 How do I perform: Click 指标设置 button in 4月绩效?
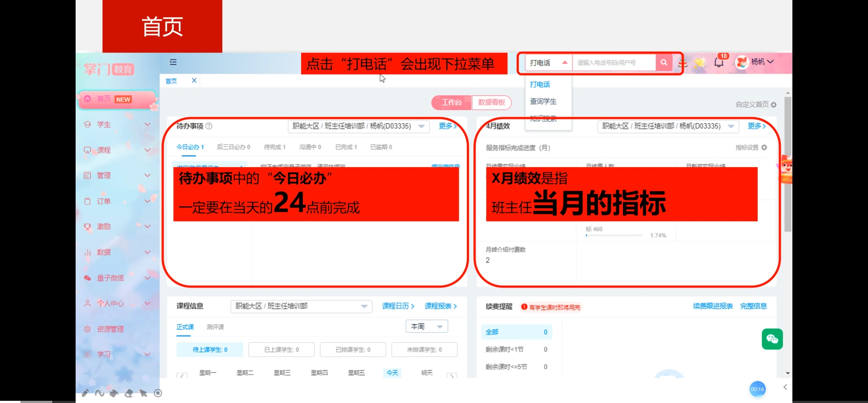pos(751,147)
